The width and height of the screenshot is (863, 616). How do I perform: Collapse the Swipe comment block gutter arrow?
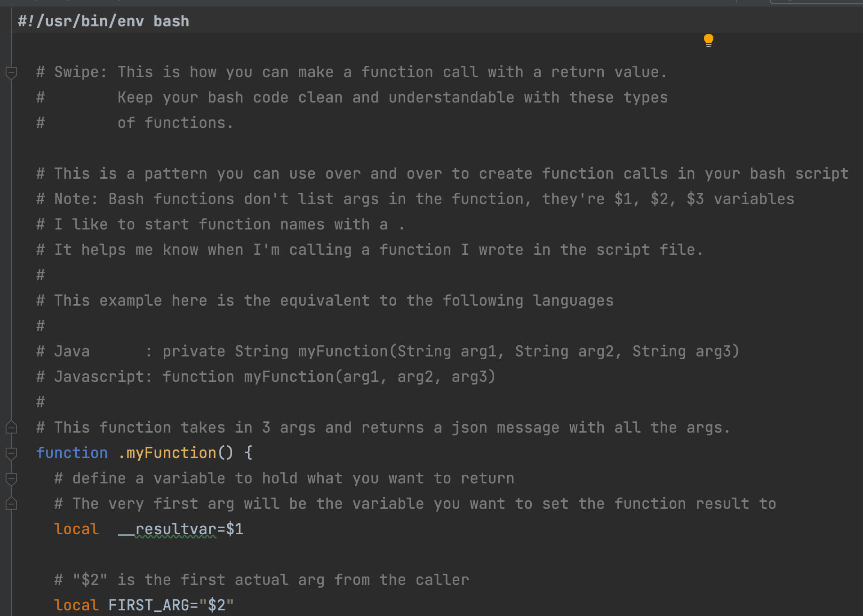tap(11, 72)
